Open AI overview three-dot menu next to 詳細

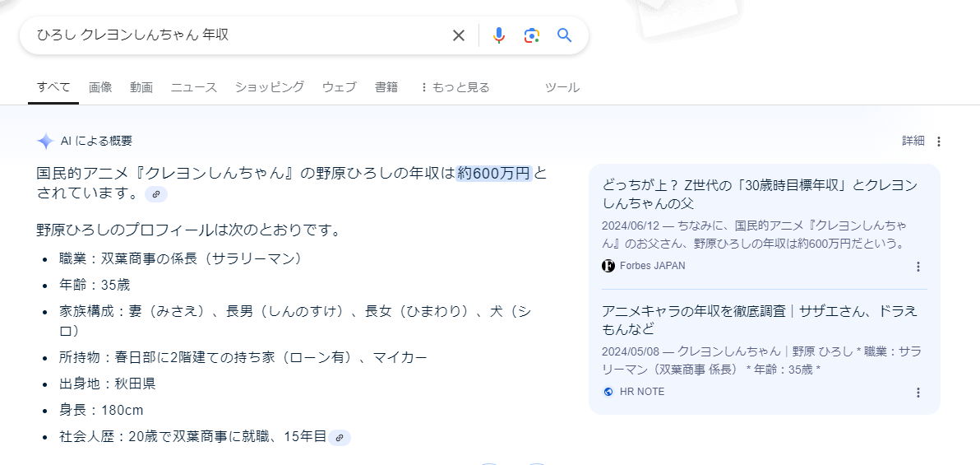coord(938,142)
